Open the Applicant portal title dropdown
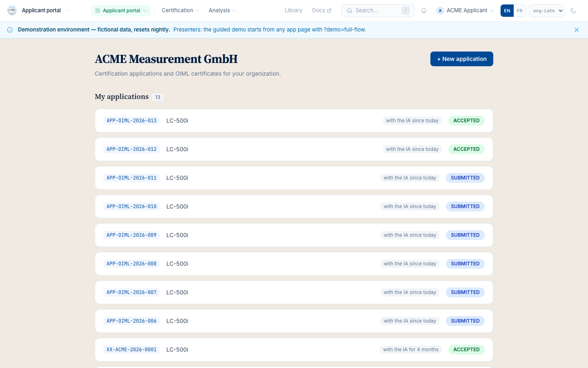The width and height of the screenshot is (588, 368). 45,11
